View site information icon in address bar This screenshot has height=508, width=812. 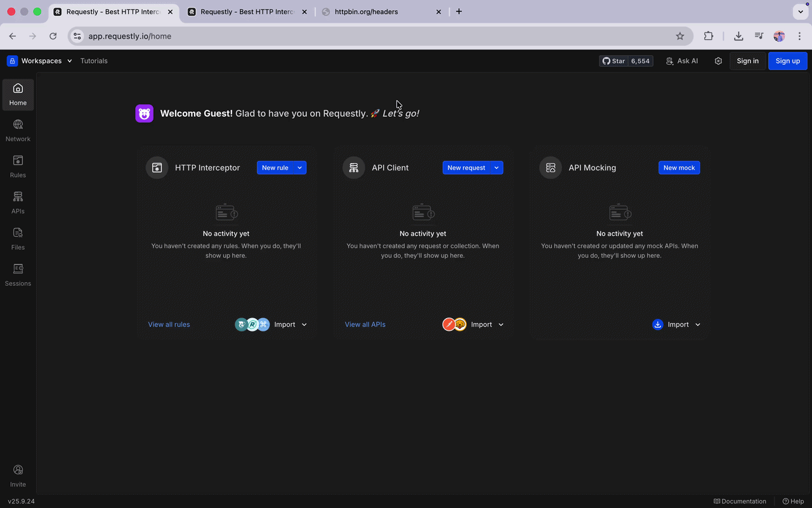point(77,36)
